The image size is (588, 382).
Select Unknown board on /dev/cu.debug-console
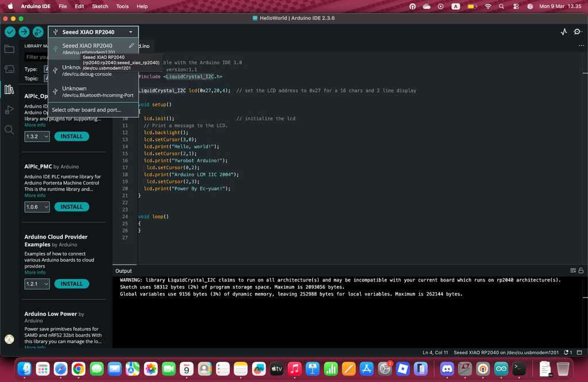93,70
